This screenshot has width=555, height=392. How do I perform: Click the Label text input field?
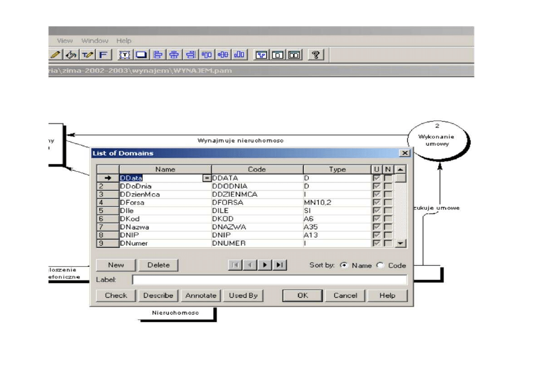[x=269, y=280]
